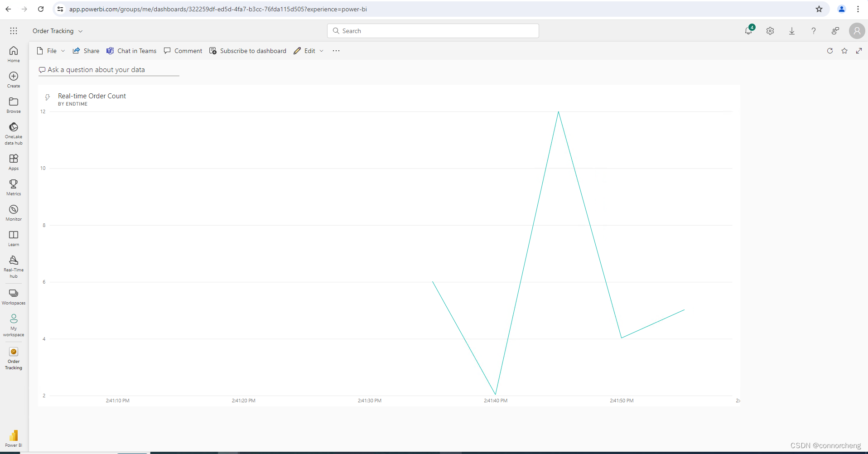Refresh the dashboard tiles
Image resolution: width=868 pixels, height=454 pixels.
(830, 51)
